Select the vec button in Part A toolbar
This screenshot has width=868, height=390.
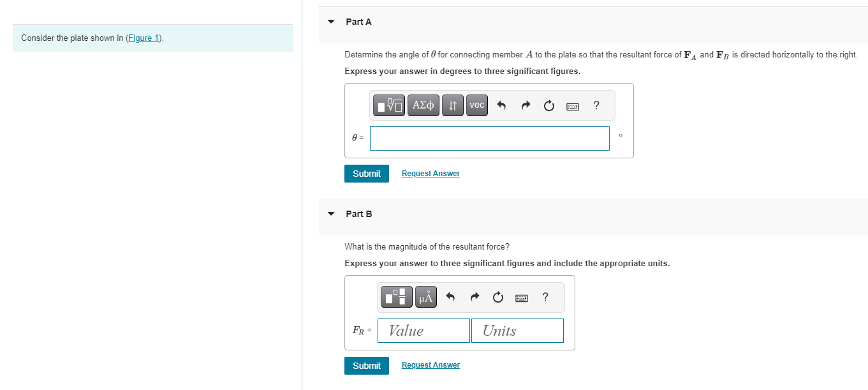pos(477,105)
